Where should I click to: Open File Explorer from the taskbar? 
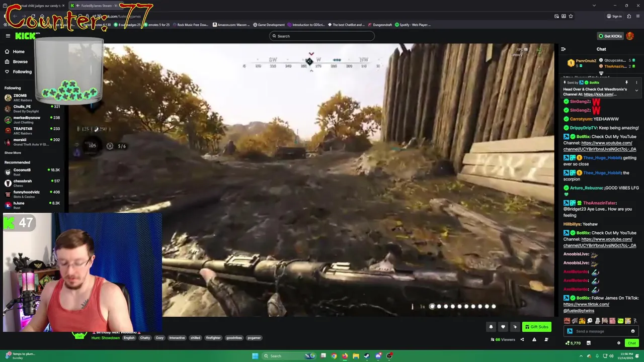click(356, 356)
